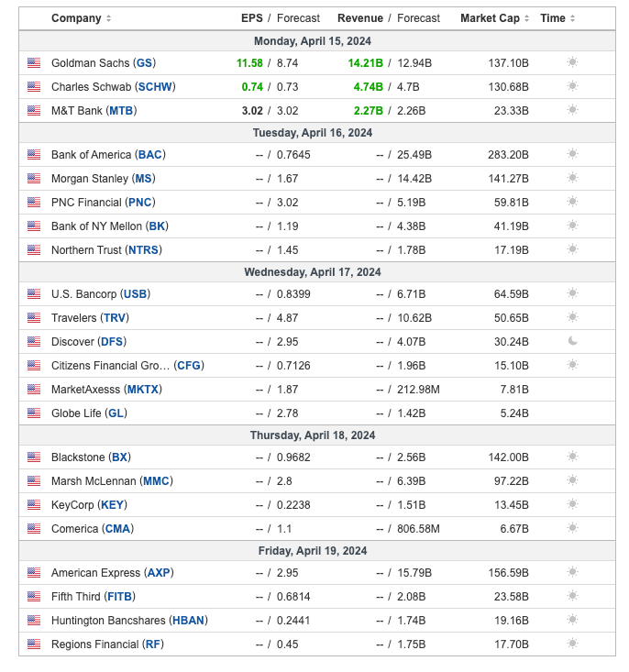629x672 pixels.
Task: Click Goldman Sachs revenue 14.21B
Action: tap(365, 63)
